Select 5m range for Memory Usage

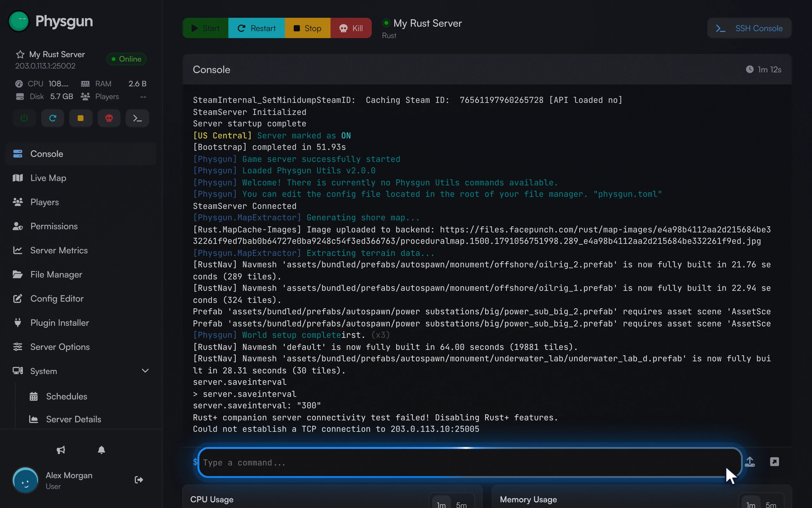(x=771, y=505)
